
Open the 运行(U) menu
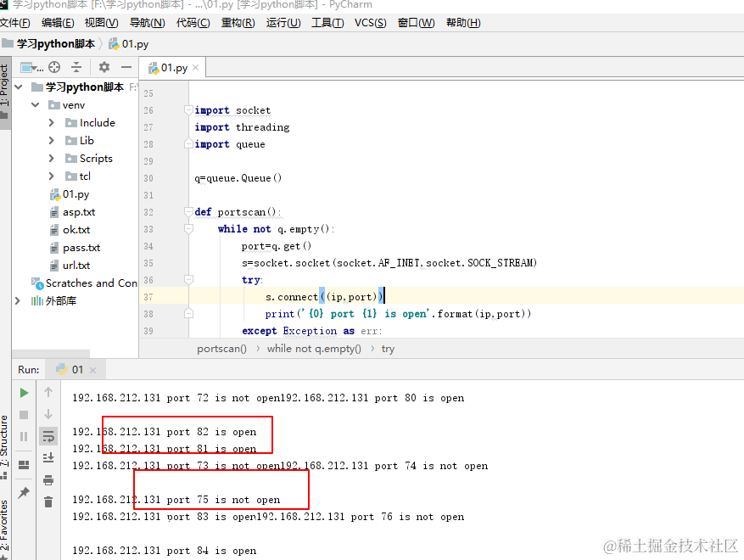click(x=282, y=23)
